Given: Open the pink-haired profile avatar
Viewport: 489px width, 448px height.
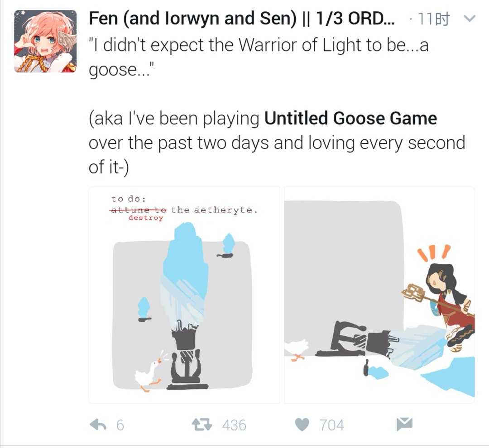Looking at the screenshot, I should click(x=45, y=41).
